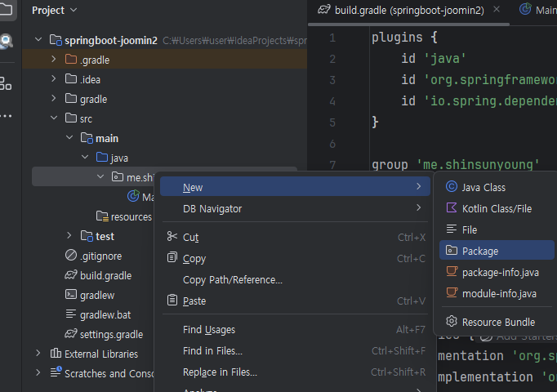557x392 pixels.
Task: Choose Cut from context menu
Action: point(295,237)
